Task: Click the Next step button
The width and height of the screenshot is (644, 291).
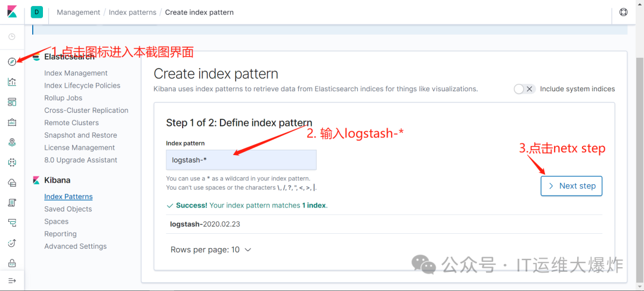Action: point(571,186)
